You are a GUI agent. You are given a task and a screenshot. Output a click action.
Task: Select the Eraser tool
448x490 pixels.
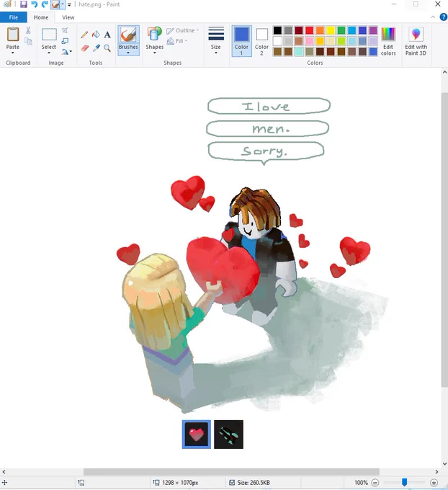pyautogui.click(x=85, y=48)
